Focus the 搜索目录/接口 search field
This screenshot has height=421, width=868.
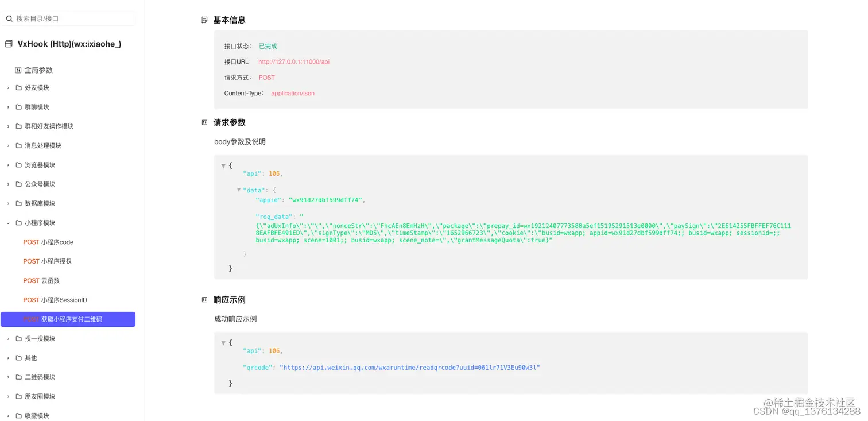(x=68, y=18)
